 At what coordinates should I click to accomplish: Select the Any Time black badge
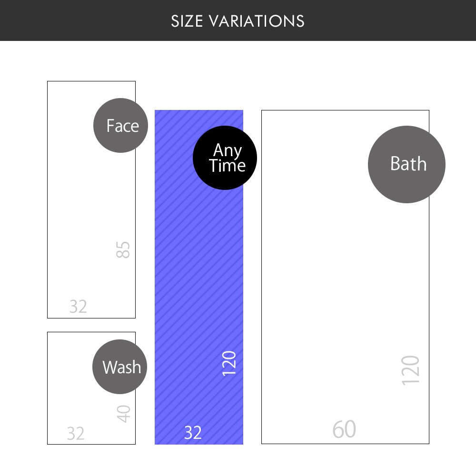click(225, 158)
